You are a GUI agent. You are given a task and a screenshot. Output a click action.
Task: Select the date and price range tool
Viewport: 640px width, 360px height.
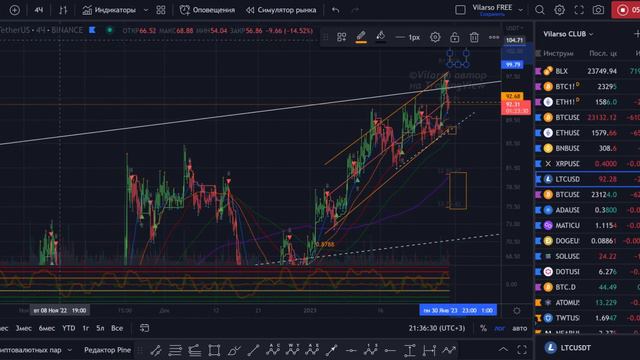pyautogui.click(x=429, y=350)
